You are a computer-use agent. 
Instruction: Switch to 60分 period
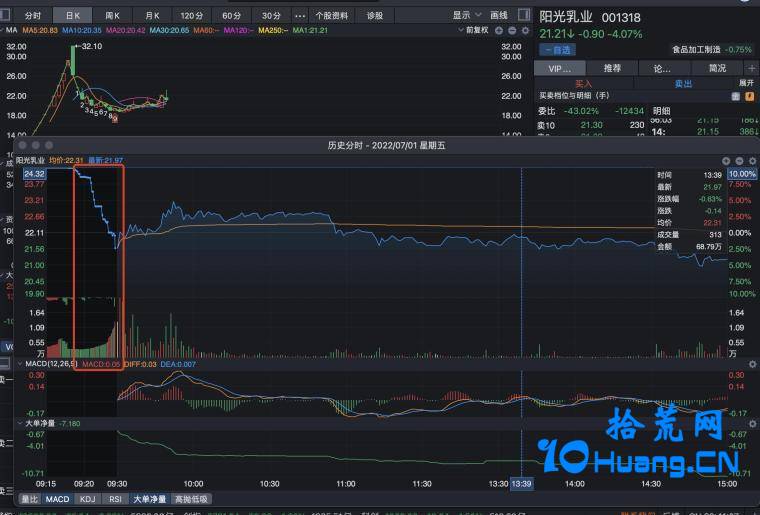231,16
